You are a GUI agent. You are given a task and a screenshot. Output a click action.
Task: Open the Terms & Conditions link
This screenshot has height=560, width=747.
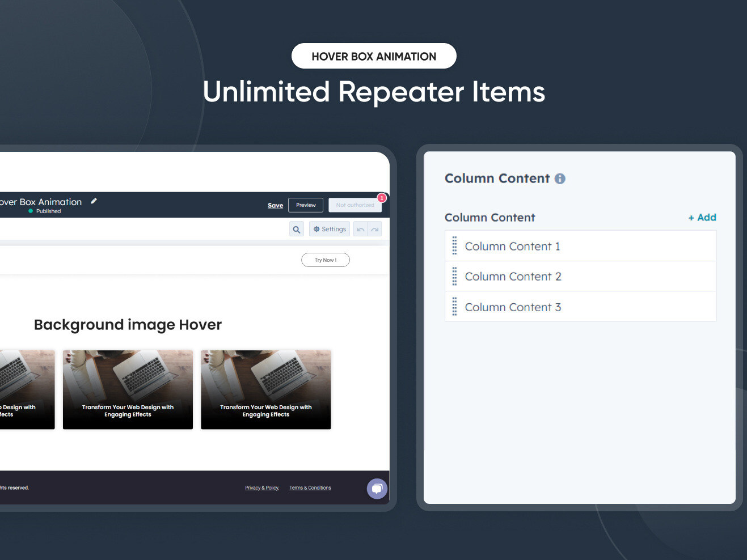pyautogui.click(x=310, y=487)
